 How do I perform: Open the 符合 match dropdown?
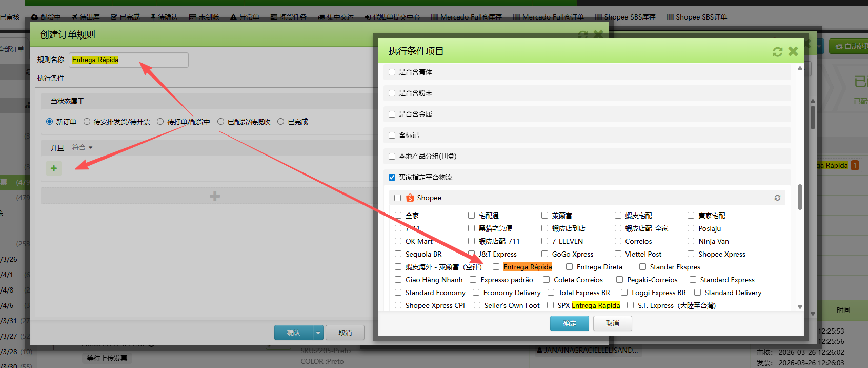point(82,148)
